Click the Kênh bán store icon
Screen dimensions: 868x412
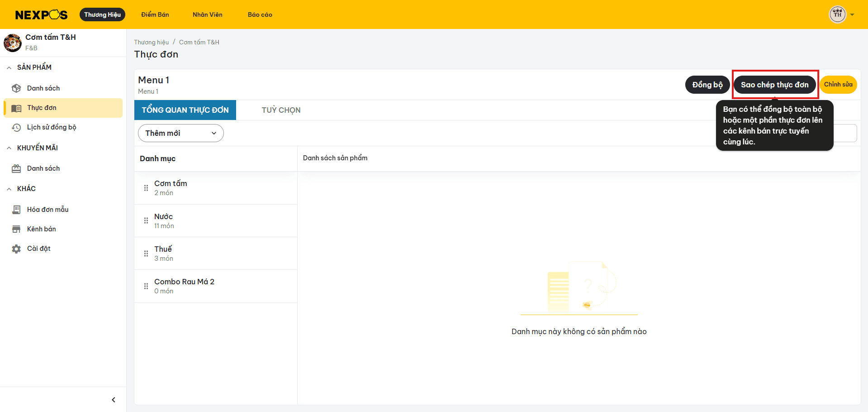click(x=16, y=229)
